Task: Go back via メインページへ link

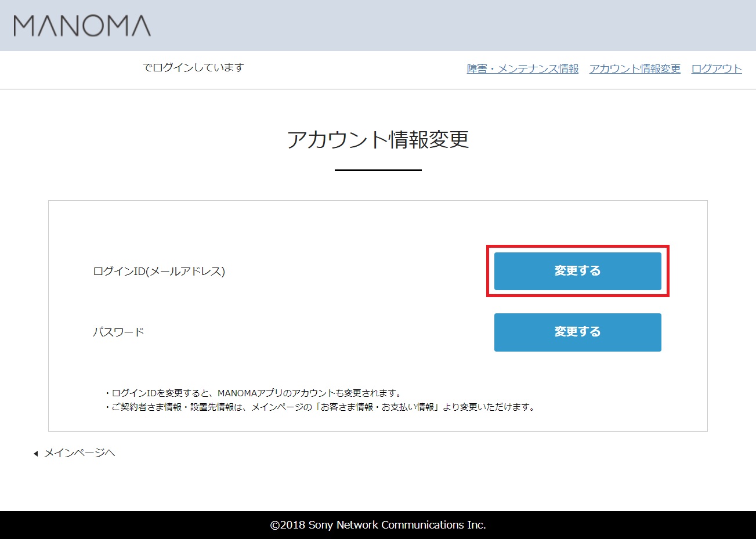Action: click(x=79, y=453)
